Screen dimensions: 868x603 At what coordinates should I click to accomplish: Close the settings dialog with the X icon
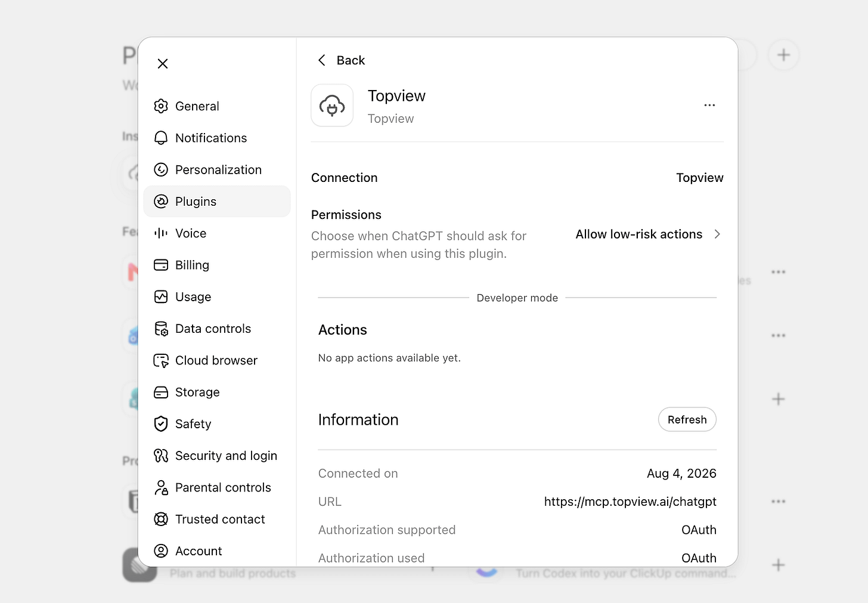[163, 64]
